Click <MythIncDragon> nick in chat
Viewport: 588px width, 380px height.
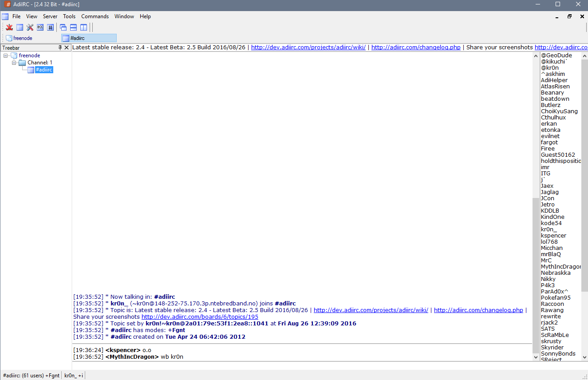[132, 357]
